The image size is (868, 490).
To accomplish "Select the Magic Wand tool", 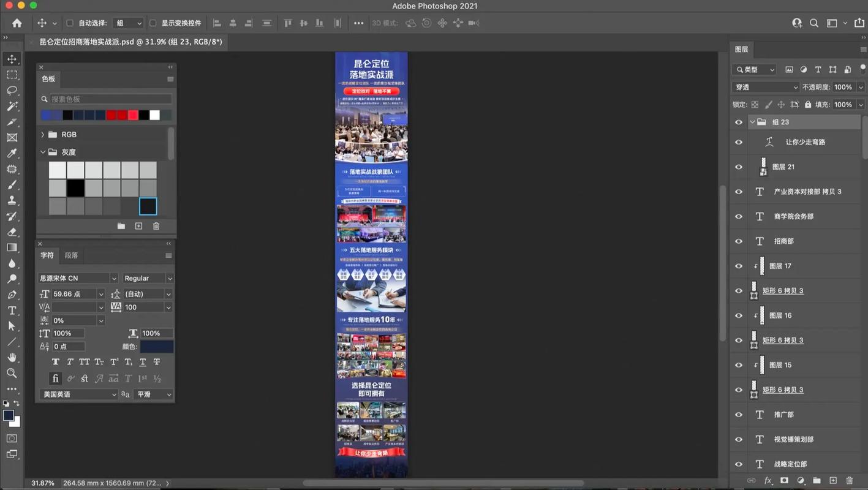I will [x=12, y=106].
